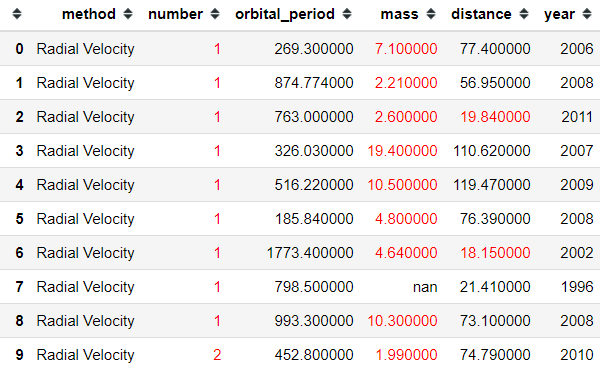Viewport: 611px width, 369px height.
Task: Pick distance value 73.100000
Action: [x=495, y=320]
